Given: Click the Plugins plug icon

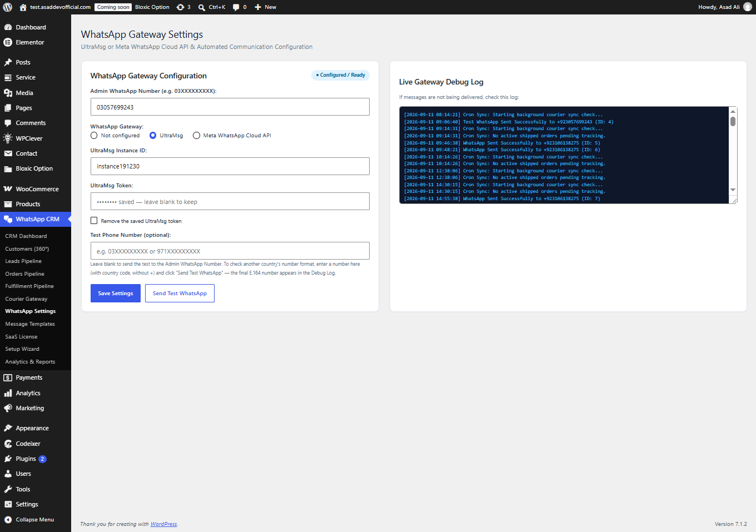Looking at the screenshot, I should click(8, 459).
